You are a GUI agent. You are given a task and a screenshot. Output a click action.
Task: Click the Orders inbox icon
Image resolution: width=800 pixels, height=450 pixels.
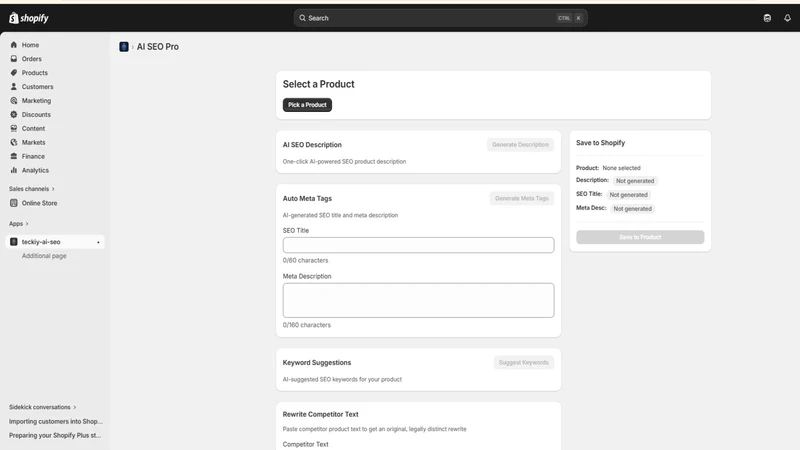pyautogui.click(x=14, y=59)
